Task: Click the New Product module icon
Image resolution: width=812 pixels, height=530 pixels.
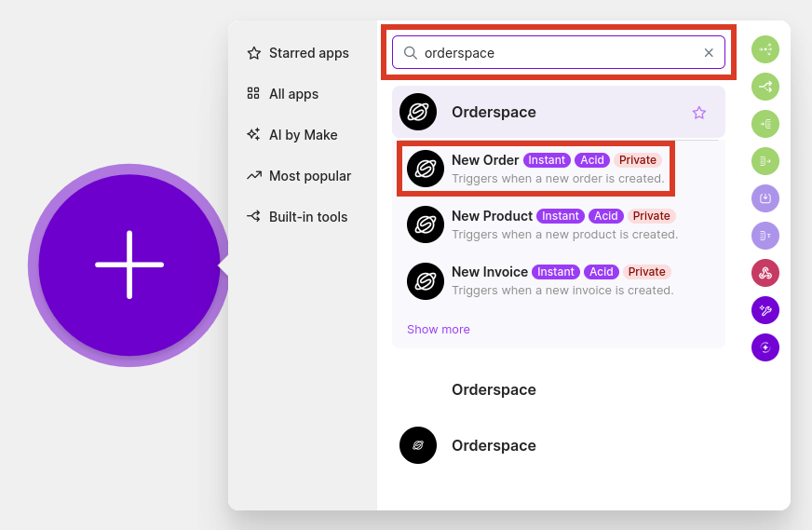Action: pos(426,224)
